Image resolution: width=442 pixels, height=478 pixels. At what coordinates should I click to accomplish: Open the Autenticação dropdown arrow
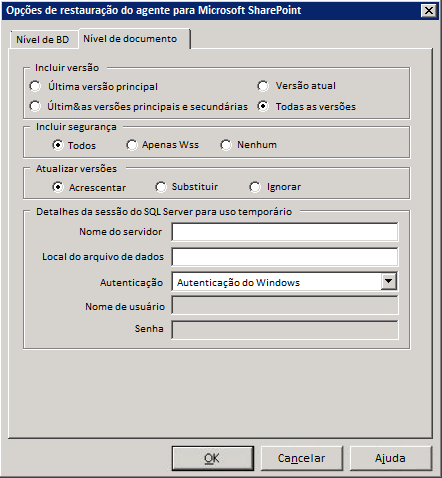coord(388,282)
